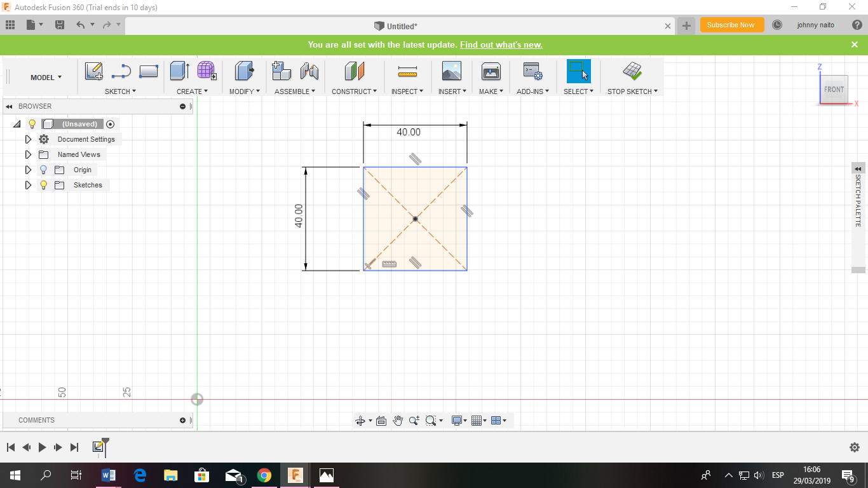Image resolution: width=868 pixels, height=488 pixels.
Task: Open the CONSTRUCT menu
Action: click(354, 91)
